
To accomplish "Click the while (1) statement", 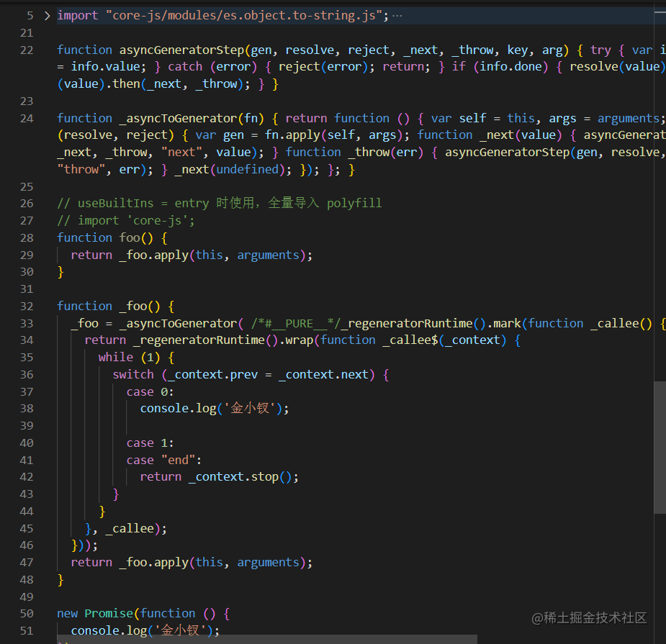I will (136, 358).
